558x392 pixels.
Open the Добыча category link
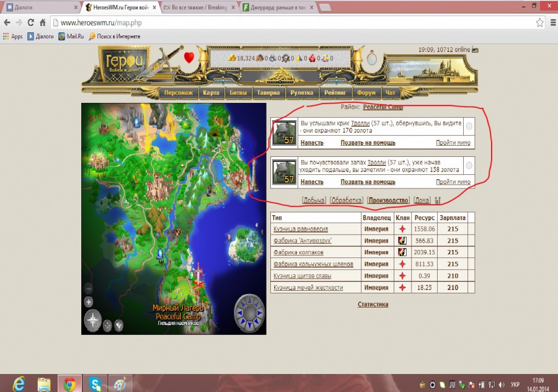click(x=314, y=200)
